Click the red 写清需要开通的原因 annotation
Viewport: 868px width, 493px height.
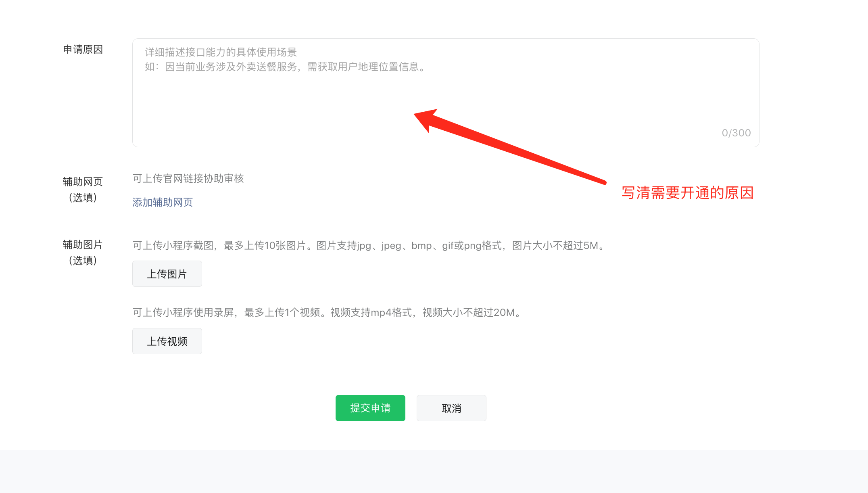click(688, 193)
